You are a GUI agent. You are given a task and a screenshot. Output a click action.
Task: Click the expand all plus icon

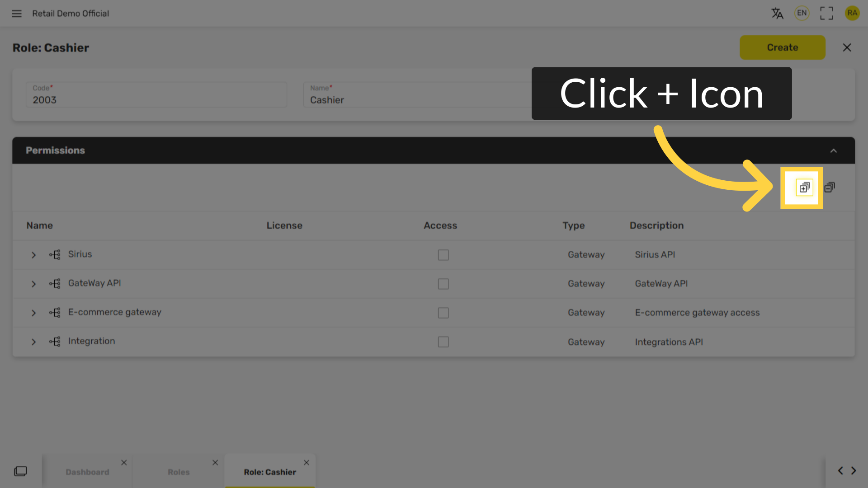[804, 188]
